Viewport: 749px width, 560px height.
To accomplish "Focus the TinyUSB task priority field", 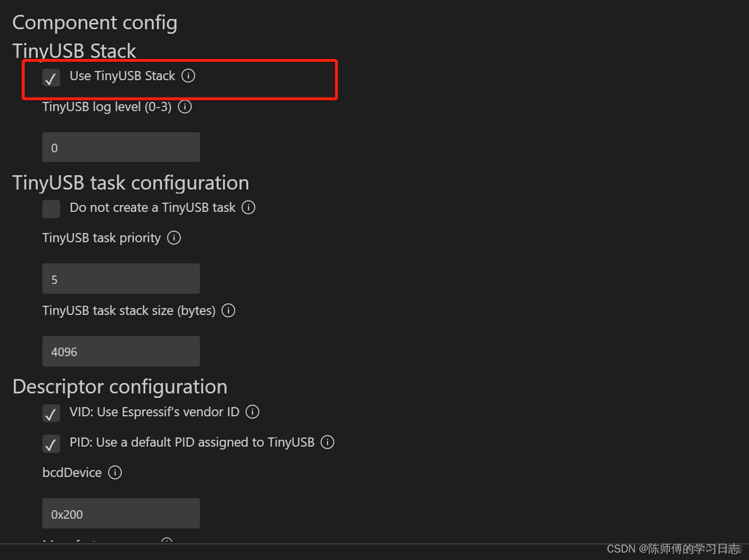I will [121, 278].
